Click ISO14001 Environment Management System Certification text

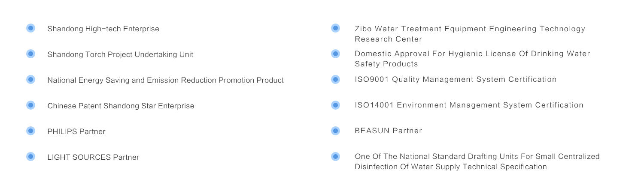coord(469,105)
